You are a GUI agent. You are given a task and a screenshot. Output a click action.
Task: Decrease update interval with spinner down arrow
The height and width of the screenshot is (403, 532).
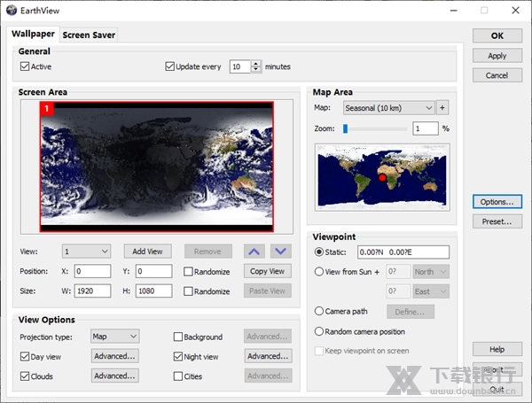pos(256,69)
